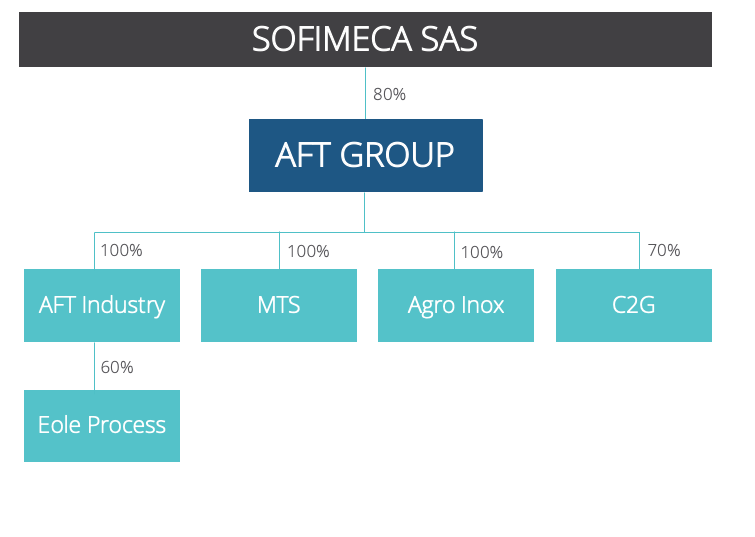Click the 70% label above C2G
The image size is (755, 537).
(x=664, y=250)
